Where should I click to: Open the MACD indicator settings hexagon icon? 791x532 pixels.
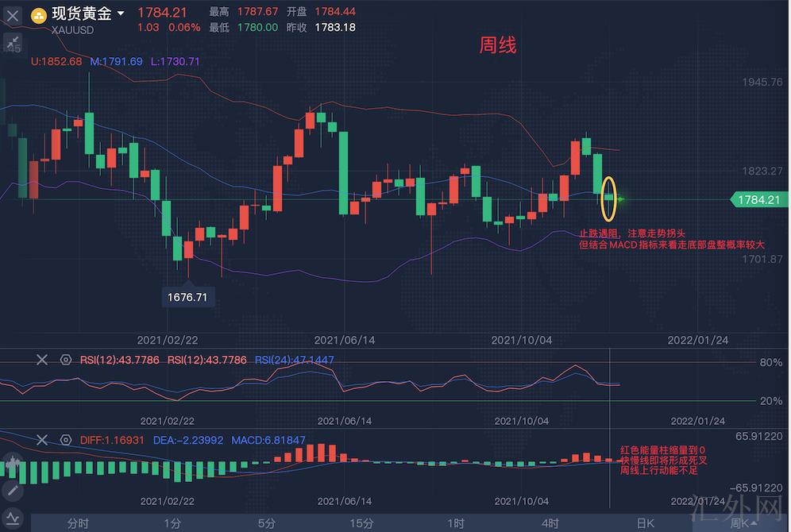point(66,440)
